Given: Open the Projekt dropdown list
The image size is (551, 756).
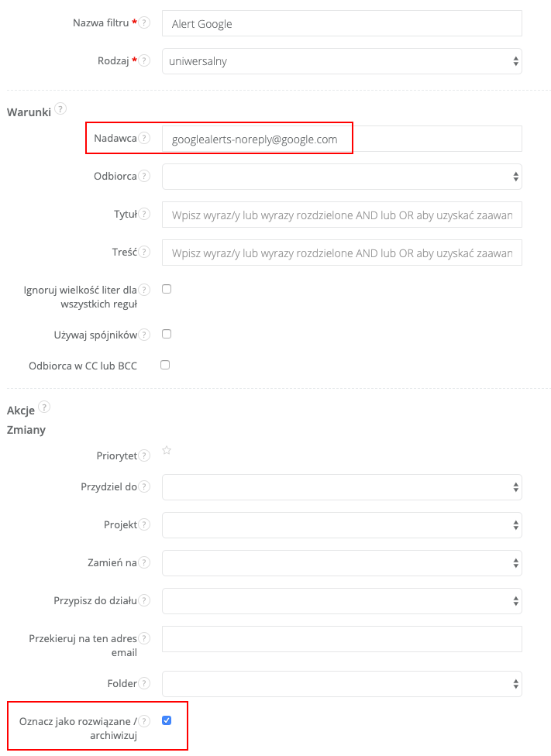Looking at the screenshot, I should tap(342, 525).
